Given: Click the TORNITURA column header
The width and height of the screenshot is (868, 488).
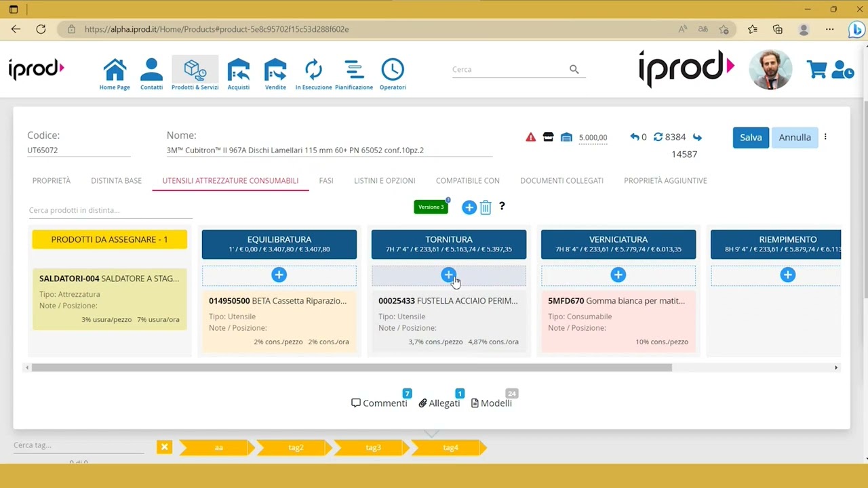Looking at the screenshot, I should pos(448,244).
